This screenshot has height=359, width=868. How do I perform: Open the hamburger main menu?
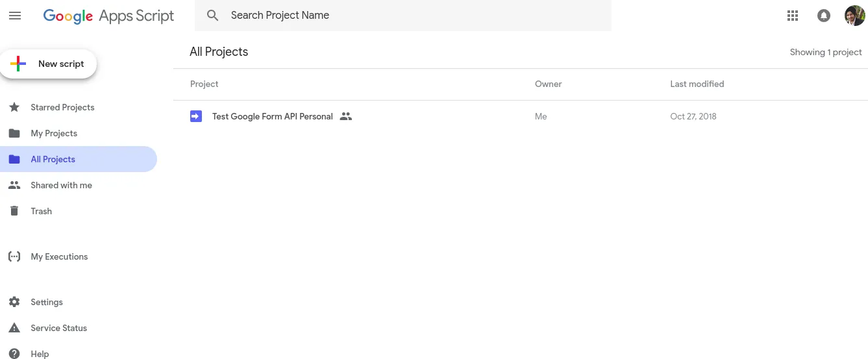[15, 16]
